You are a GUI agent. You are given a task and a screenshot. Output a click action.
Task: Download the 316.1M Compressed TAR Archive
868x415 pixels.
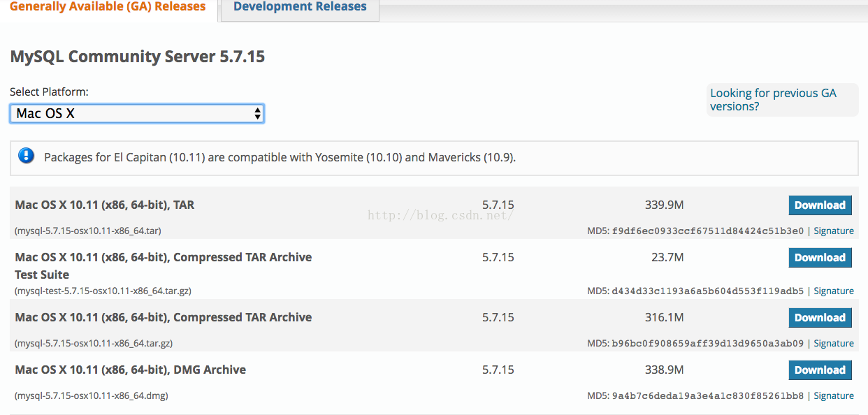(x=820, y=318)
